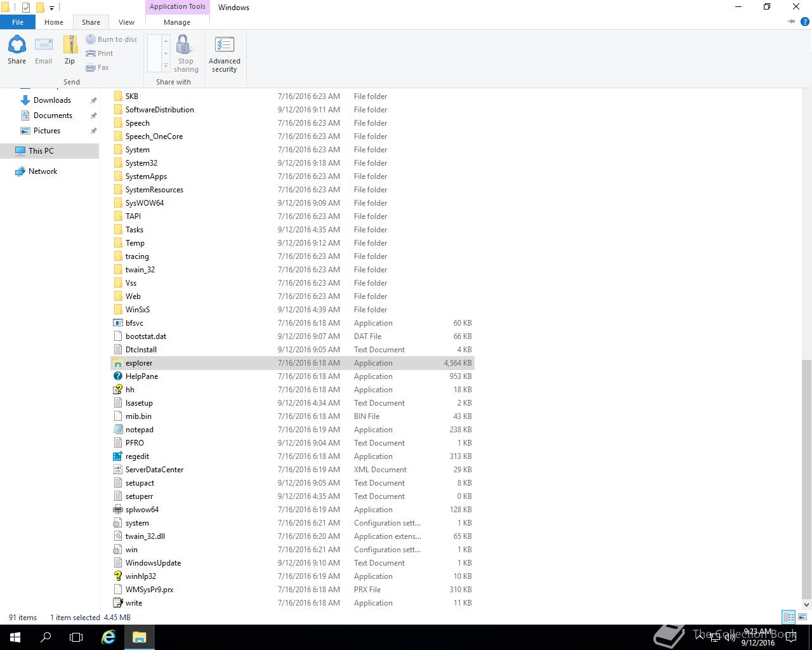Click the Fax ribbon option

pos(98,67)
